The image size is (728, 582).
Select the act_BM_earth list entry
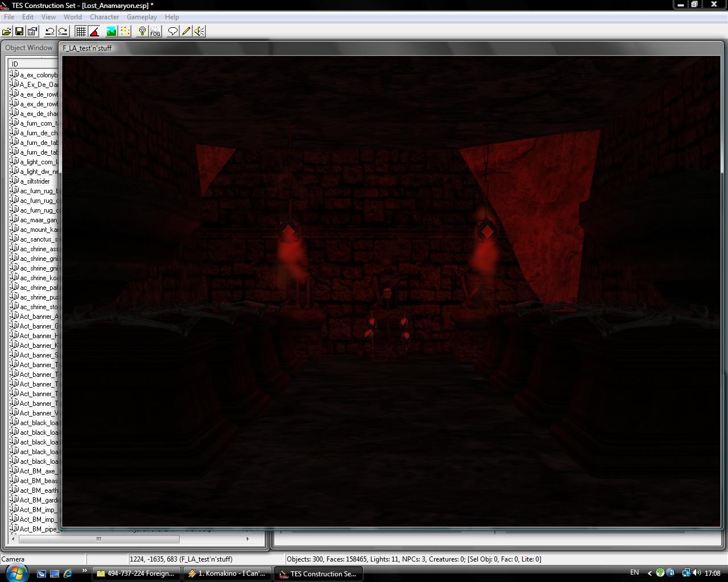[34, 490]
